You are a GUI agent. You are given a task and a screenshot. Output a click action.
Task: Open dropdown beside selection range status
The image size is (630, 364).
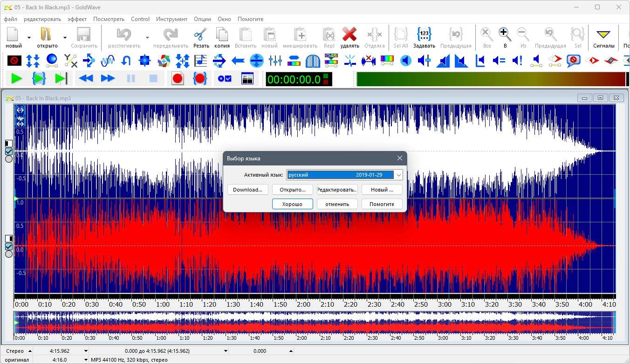(x=226, y=351)
